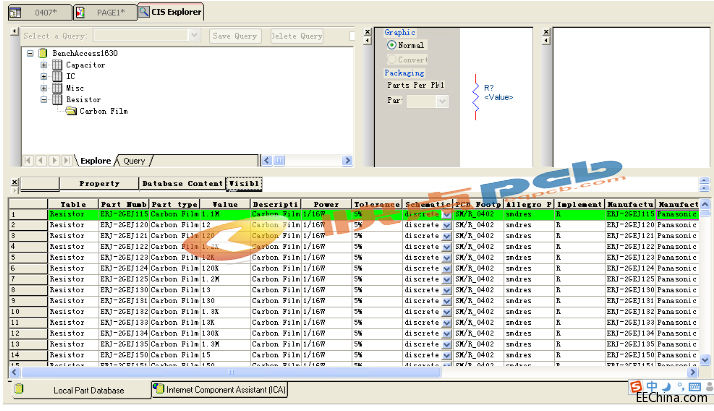Switch to the Query tab
The image size is (714, 411).
[134, 161]
